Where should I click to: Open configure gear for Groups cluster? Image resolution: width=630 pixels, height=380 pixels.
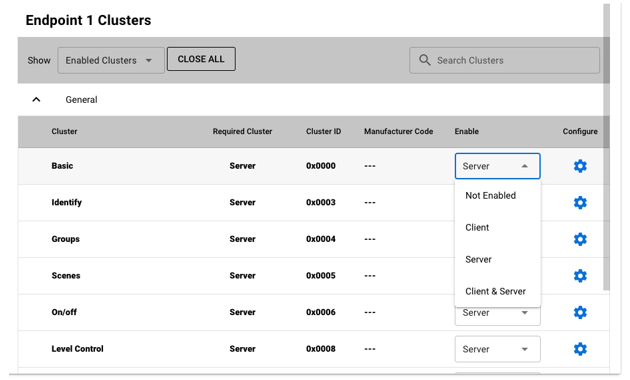point(580,239)
